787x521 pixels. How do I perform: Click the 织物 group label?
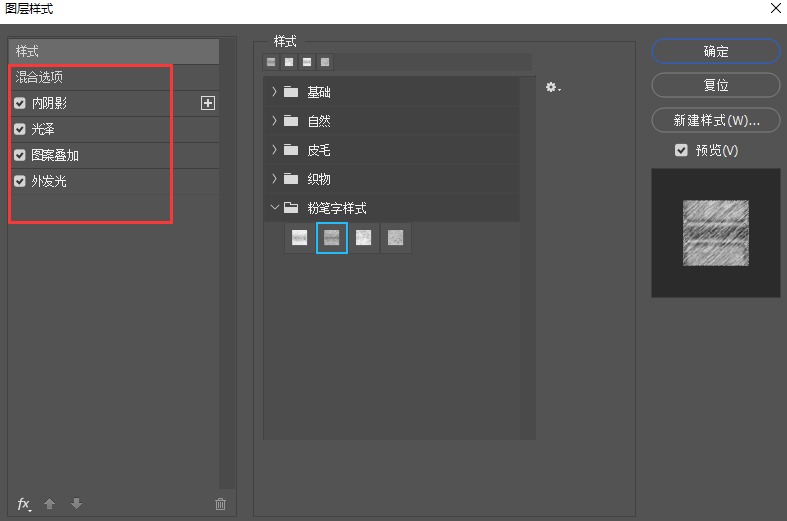point(319,179)
